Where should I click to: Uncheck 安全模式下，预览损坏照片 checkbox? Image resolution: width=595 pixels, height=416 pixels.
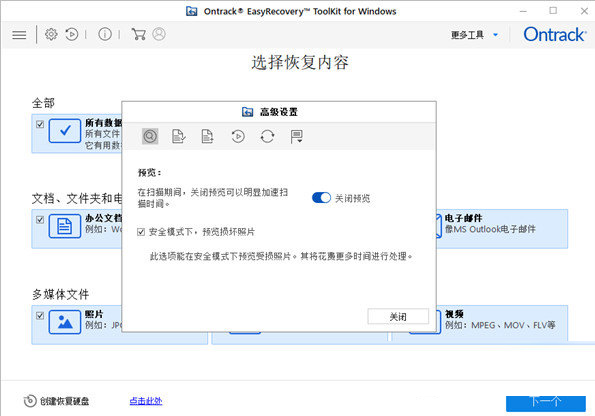click(141, 232)
